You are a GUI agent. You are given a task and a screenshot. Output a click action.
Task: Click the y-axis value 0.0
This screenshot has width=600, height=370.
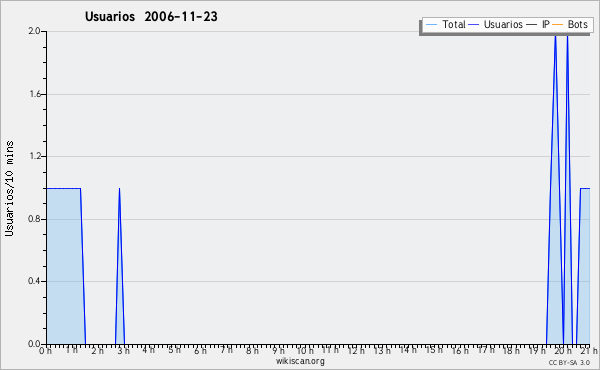click(34, 344)
